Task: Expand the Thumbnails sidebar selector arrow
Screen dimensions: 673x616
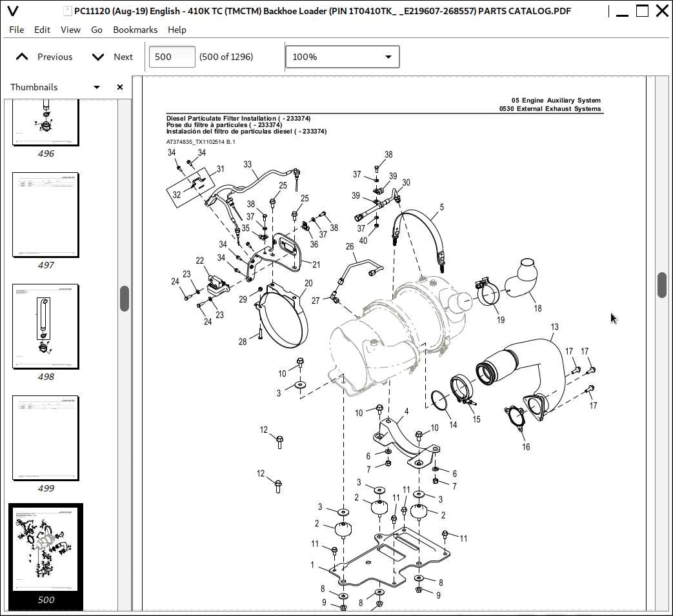Action: [97, 87]
